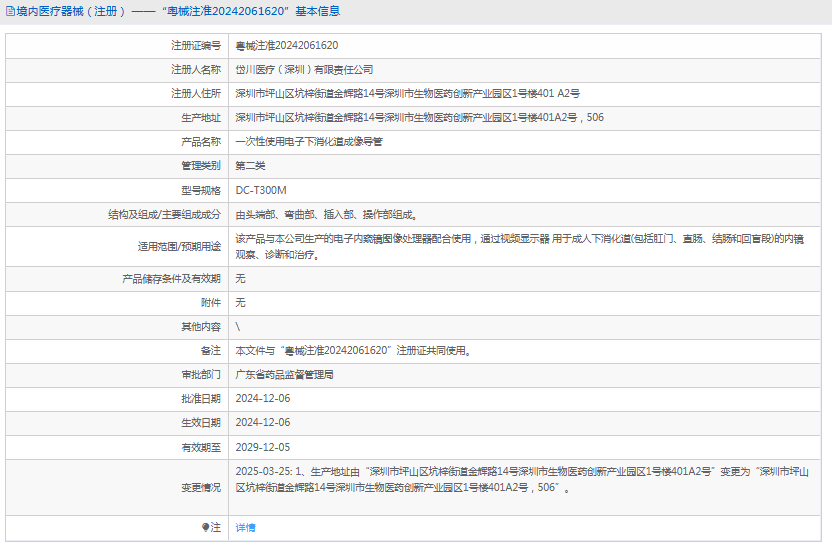The height and width of the screenshot is (550, 832).
Task: Click the 生效日期 label
Action: coord(201,423)
